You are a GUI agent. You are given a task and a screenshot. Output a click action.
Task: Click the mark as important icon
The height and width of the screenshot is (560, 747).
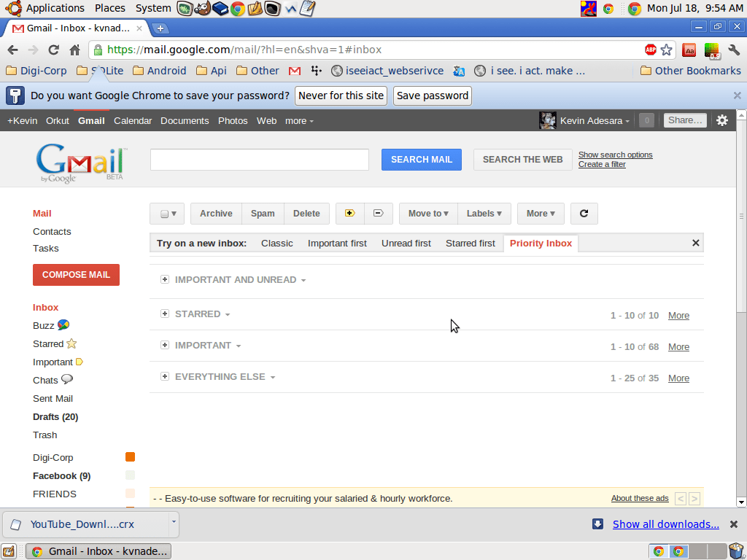[349, 214]
